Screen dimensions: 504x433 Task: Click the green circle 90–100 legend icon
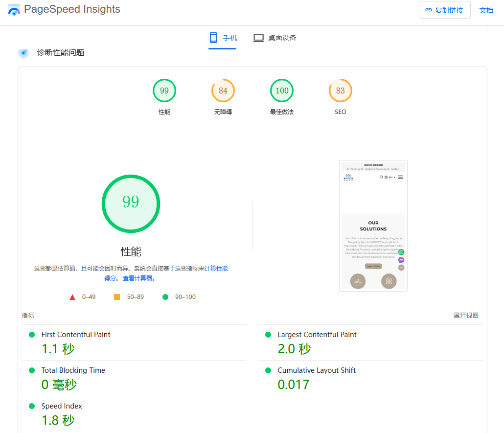pyautogui.click(x=165, y=297)
